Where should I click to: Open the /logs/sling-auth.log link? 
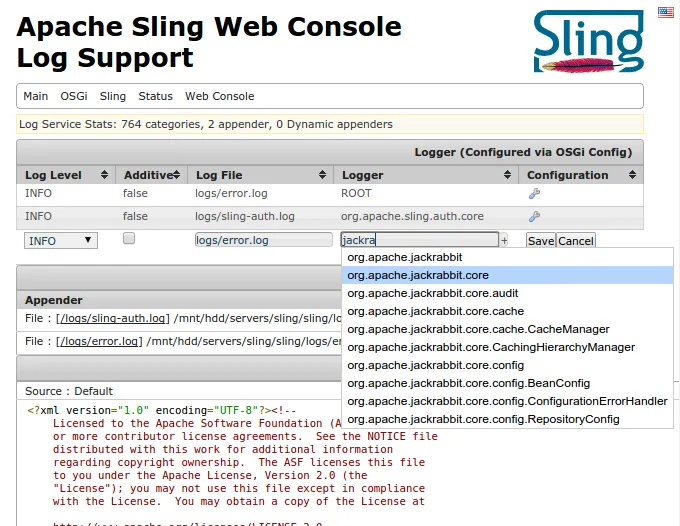click(x=113, y=318)
